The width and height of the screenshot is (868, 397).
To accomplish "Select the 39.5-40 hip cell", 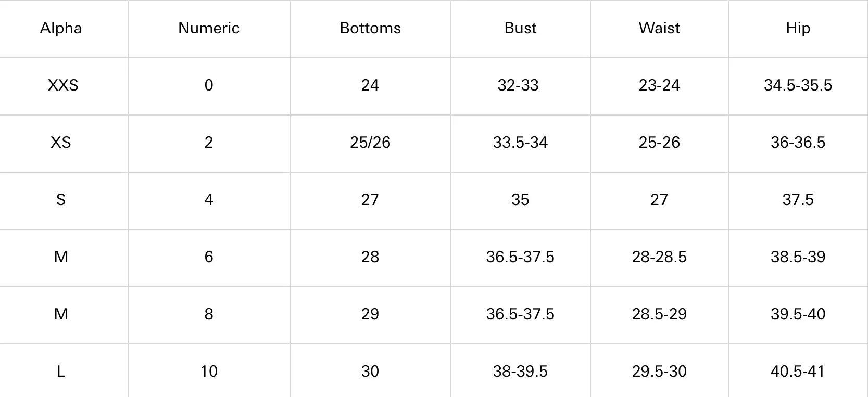I will click(798, 314).
